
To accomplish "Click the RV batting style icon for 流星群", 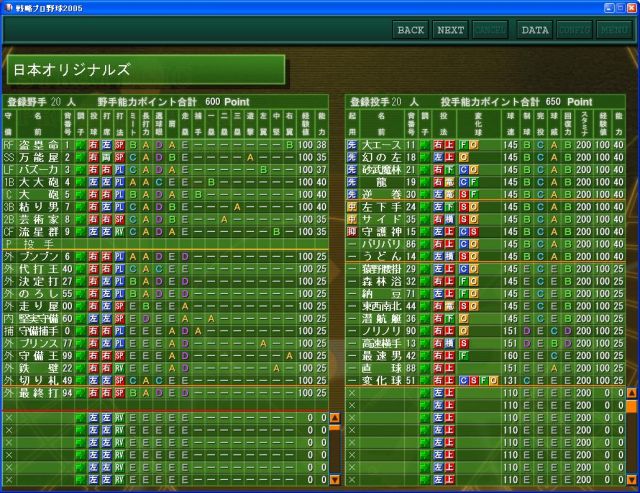I will point(119,232).
